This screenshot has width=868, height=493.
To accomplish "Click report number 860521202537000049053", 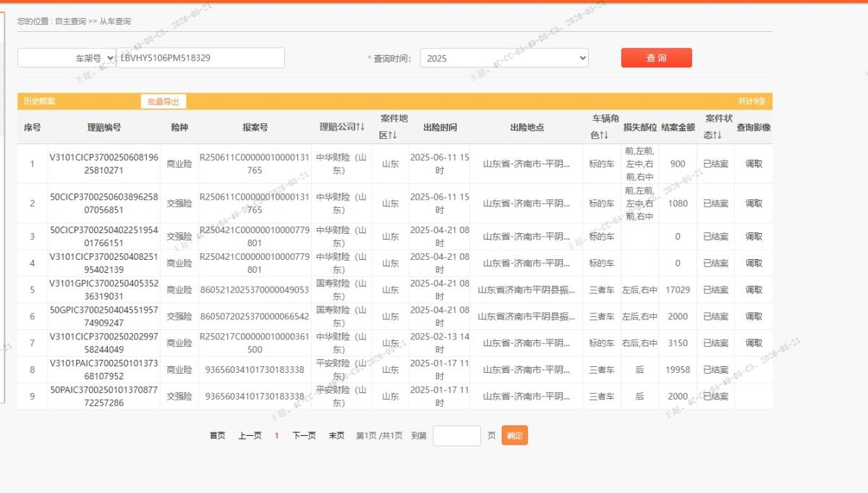I will tap(255, 290).
